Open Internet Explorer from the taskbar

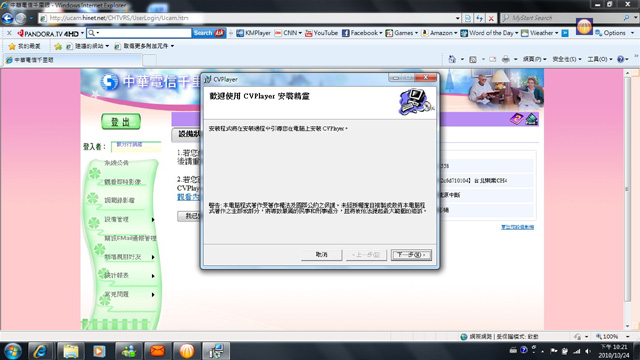coord(40,351)
